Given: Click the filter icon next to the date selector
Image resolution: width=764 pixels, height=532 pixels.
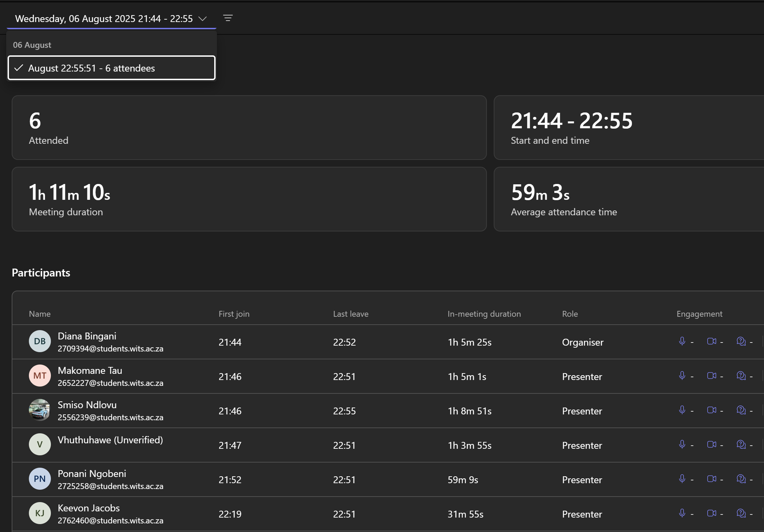Looking at the screenshot, I should point(228,18).
